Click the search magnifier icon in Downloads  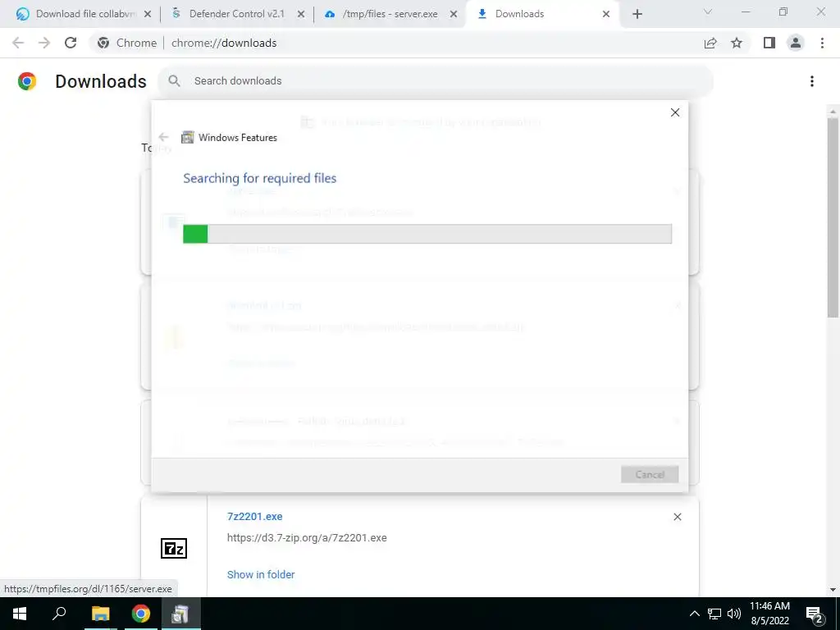(x=174, y=81)
